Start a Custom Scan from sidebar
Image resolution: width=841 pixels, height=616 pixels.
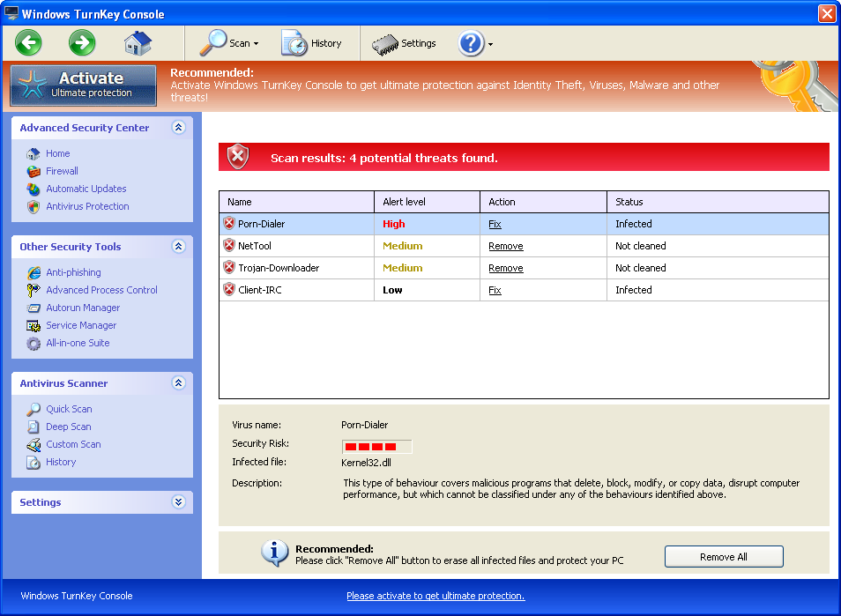73,444
